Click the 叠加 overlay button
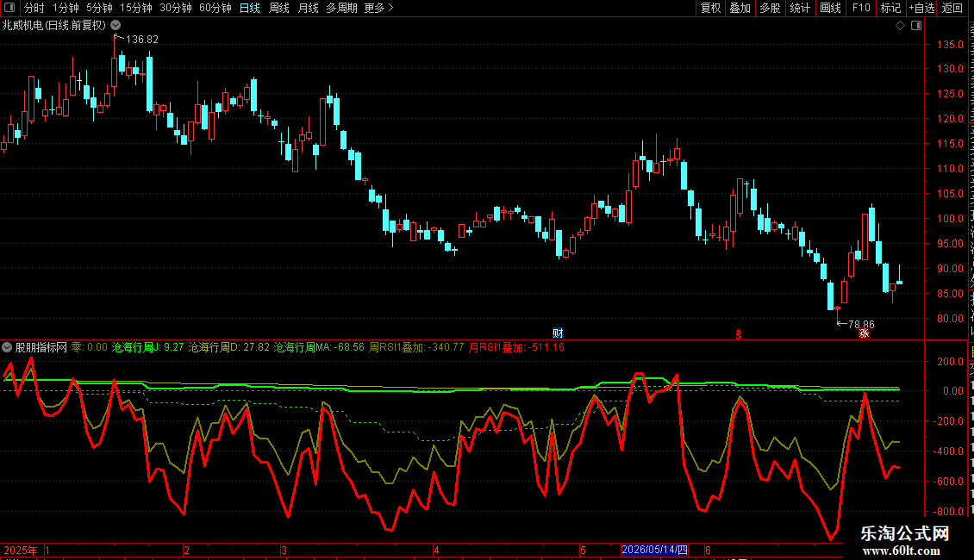The width and height of the screenshot is (974, 560). 740,8
